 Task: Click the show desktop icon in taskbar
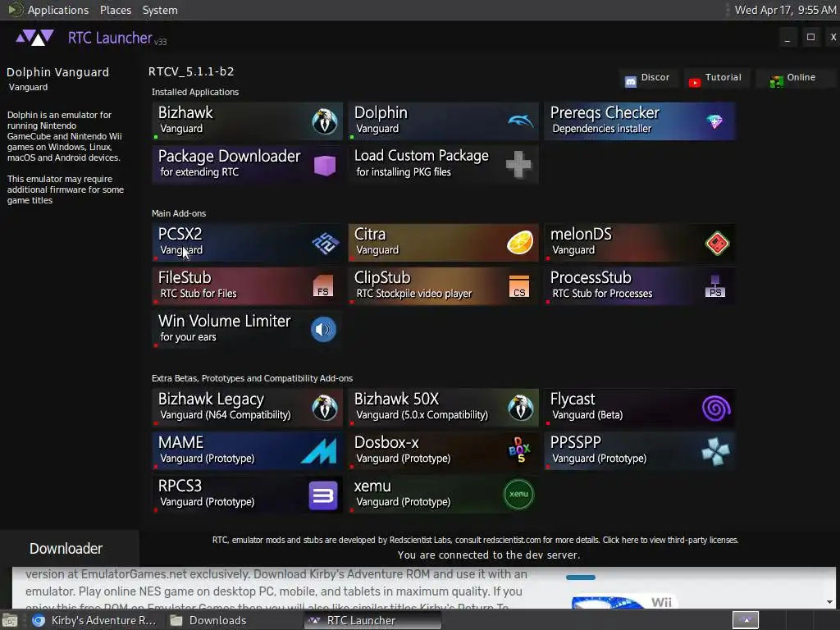point(10,620)
